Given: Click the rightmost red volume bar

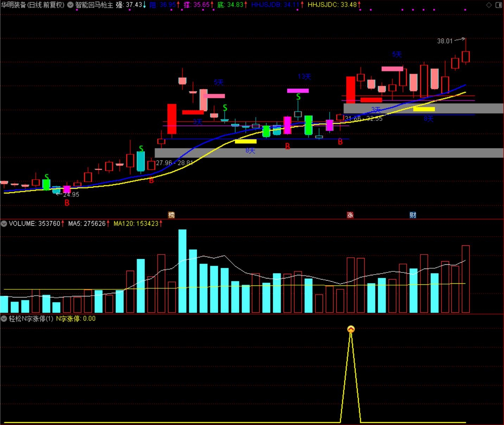Looking at the screenshot, I should (466, 279).
